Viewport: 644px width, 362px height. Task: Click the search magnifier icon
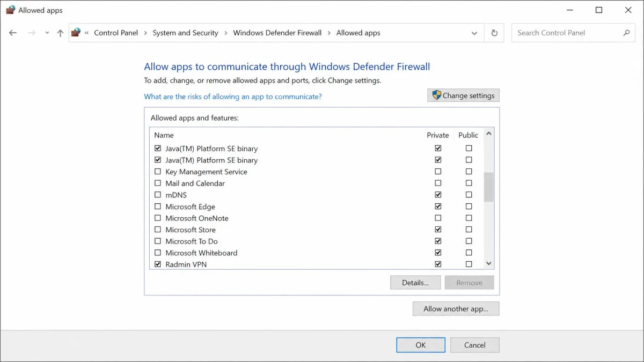(626, 33)
